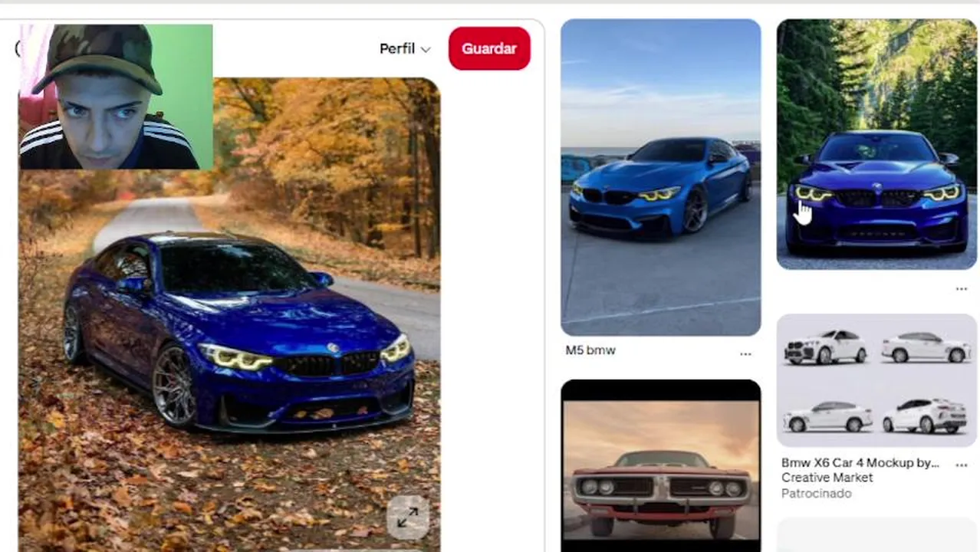Click the bottom-right white X6 in mockup grid
Viewport: 980px width, 552px height.
[x=925, y=415]
